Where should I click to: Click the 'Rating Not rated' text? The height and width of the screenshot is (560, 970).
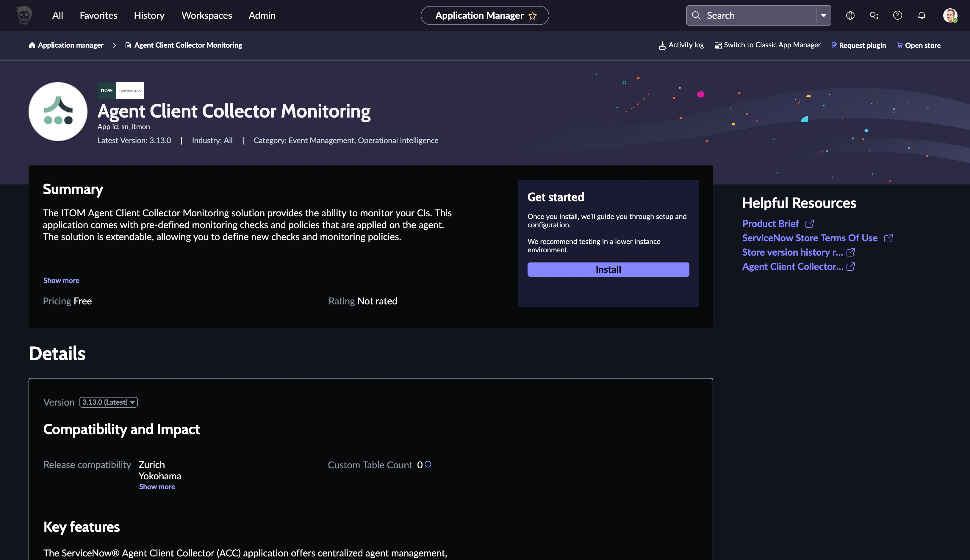363,301
